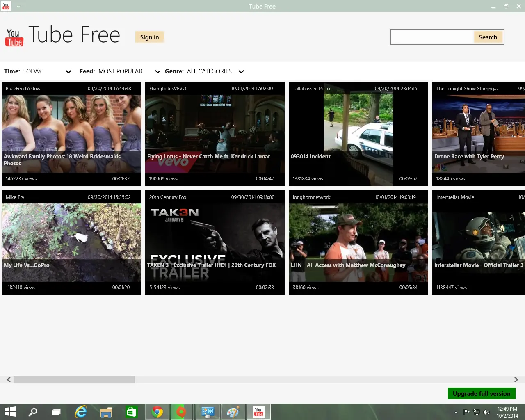Viewport: 525px width, 420px height.
Task: Click the 20th Century Fox channel name
Action: [168, 197]
